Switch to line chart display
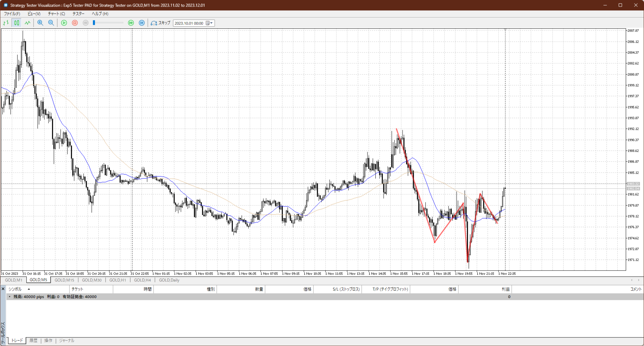This screenshot has width=644, height=346. coord(27,23)
